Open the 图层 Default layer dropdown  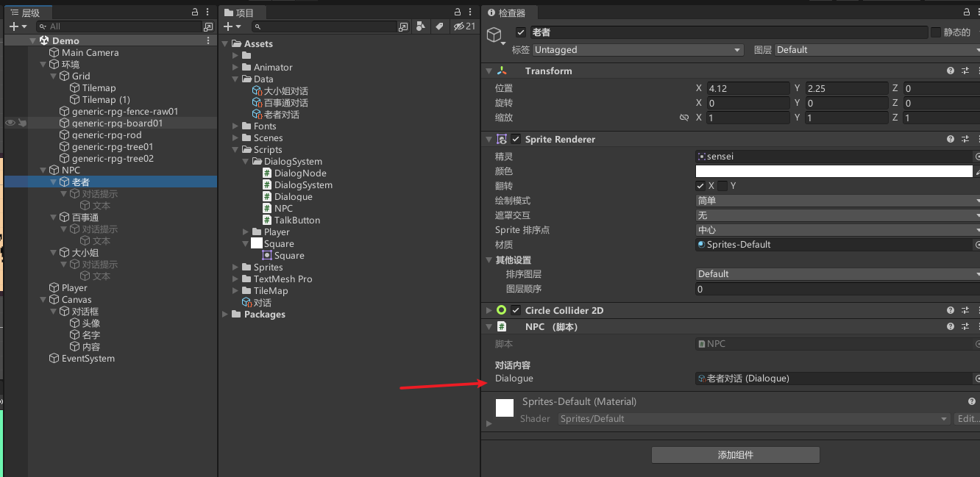pos(877,50)
